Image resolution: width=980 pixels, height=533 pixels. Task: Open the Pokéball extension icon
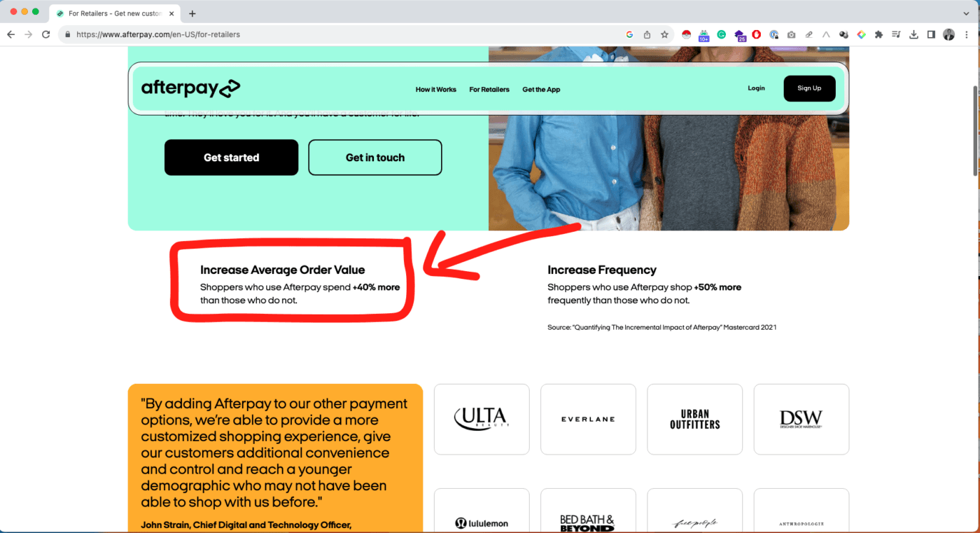[x=686, y=34]
